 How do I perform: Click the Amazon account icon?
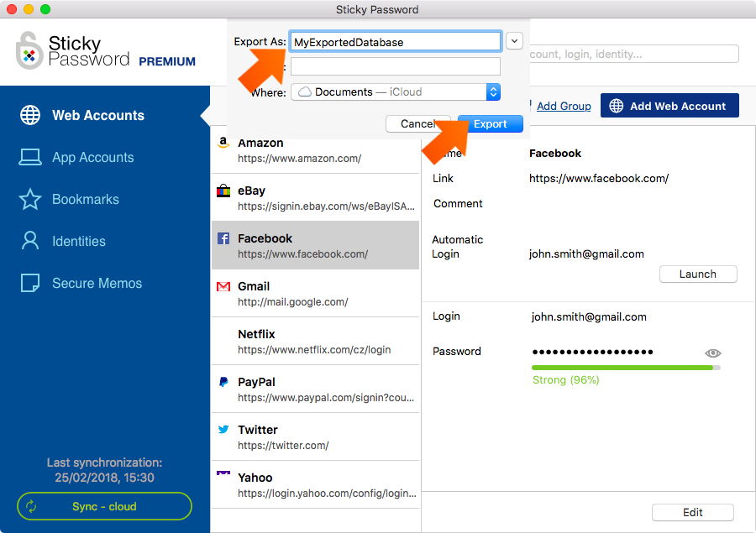coord(223,143)
